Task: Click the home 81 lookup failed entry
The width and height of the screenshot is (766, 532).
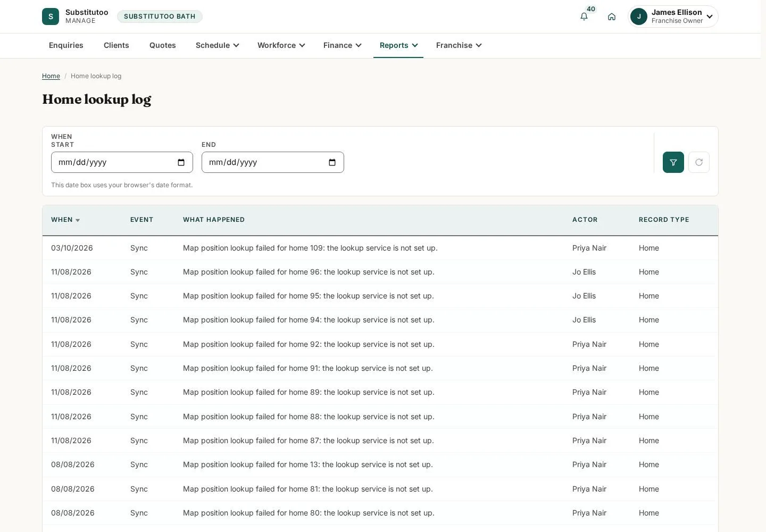Action: tap(308, 489)
